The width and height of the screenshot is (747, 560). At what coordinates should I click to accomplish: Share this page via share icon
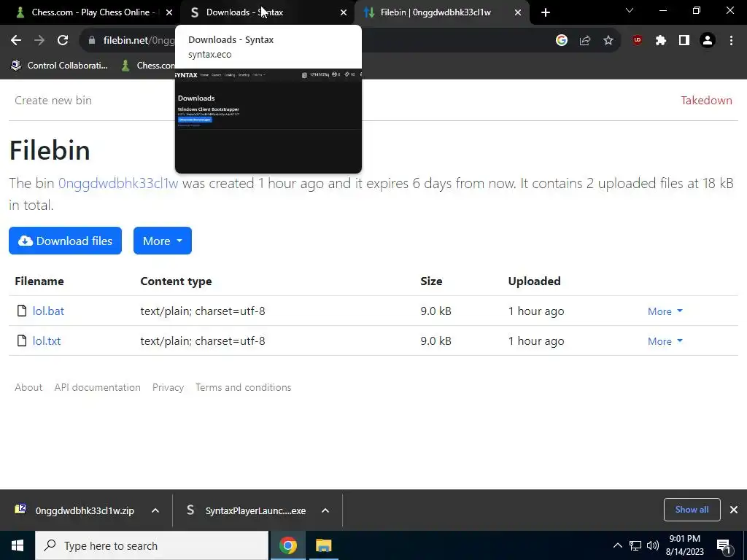click(585, 41)
